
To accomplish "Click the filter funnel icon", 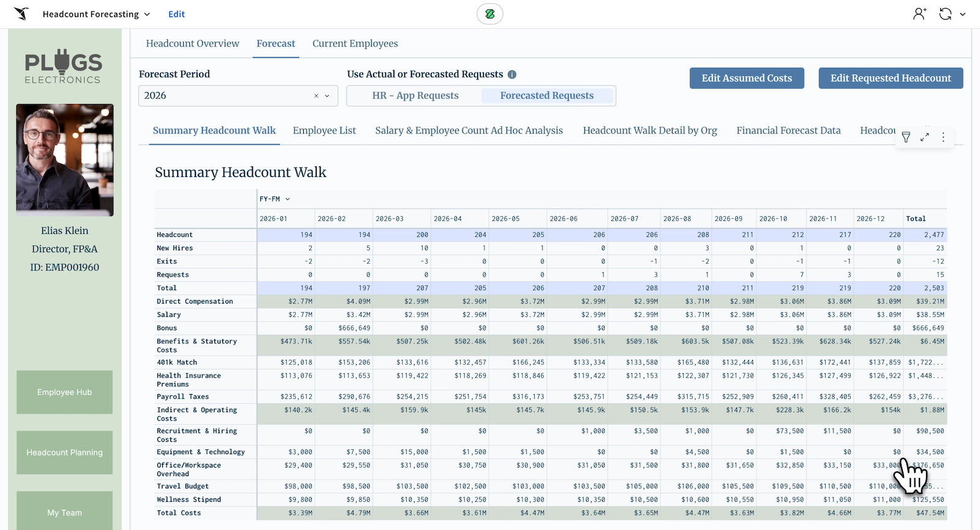I will [906, 137].
